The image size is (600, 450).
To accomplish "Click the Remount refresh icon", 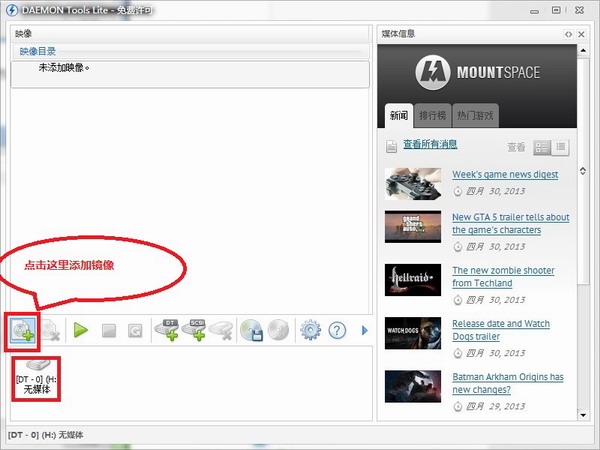I will tap(135, 331).
